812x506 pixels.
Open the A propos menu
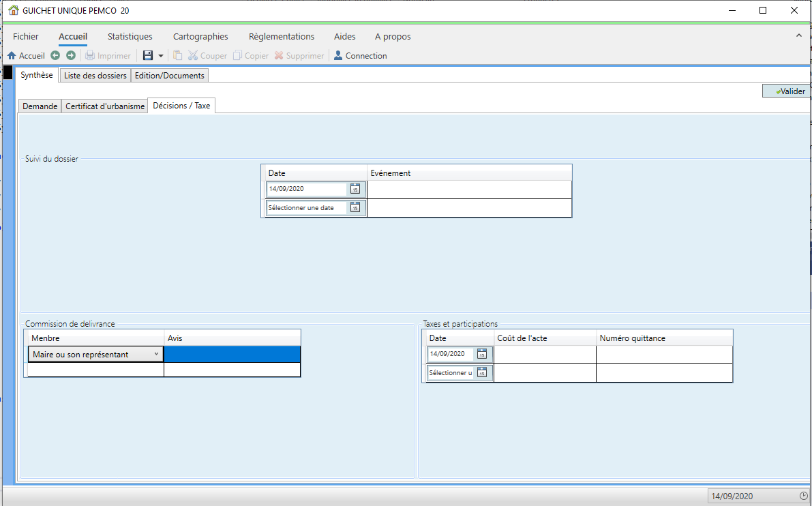(x=393, y=36)
